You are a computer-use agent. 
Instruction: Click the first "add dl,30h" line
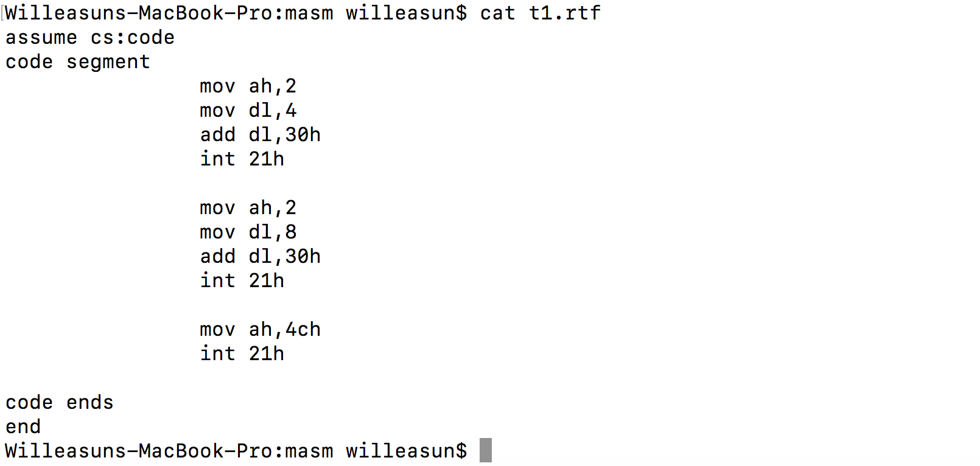point(260,135)
